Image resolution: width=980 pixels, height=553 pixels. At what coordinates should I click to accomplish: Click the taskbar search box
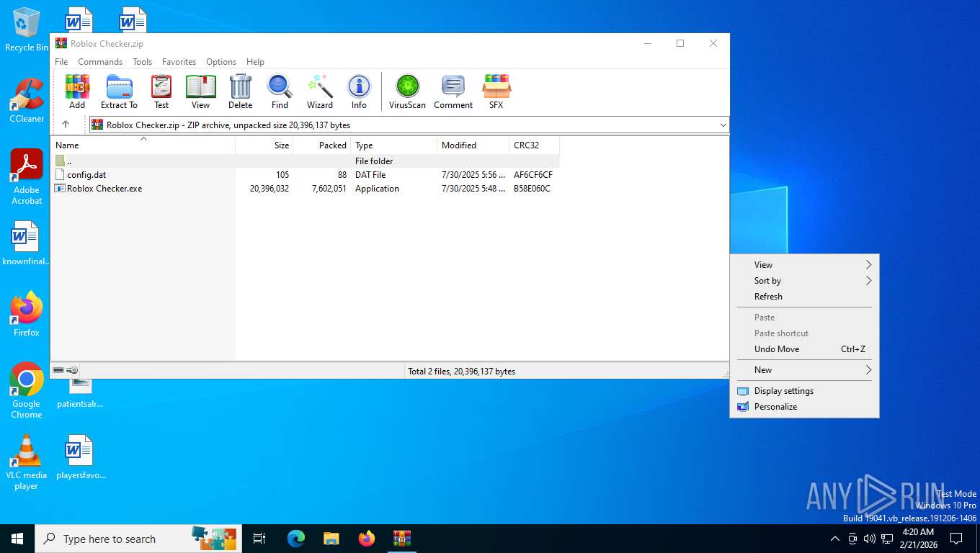137,539
